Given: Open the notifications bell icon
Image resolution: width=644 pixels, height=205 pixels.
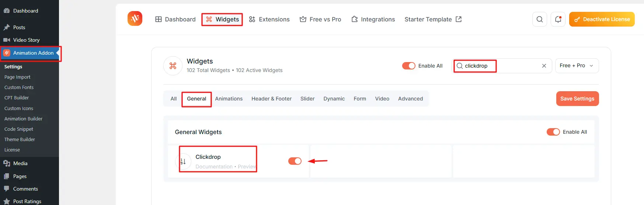Looking at the screenshot, I should [558, 19].
